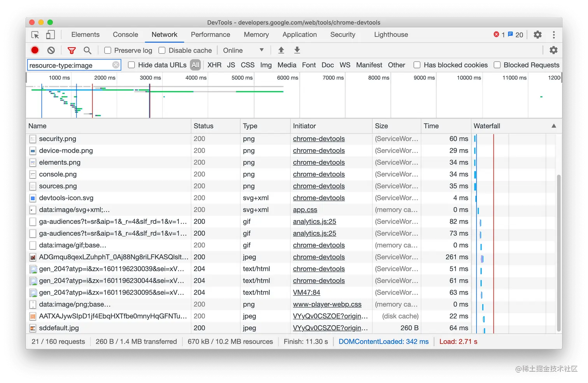Screen dimensions: 588x383
Task: Clear the resource-type filter text
Action: [x=115, y=65]
